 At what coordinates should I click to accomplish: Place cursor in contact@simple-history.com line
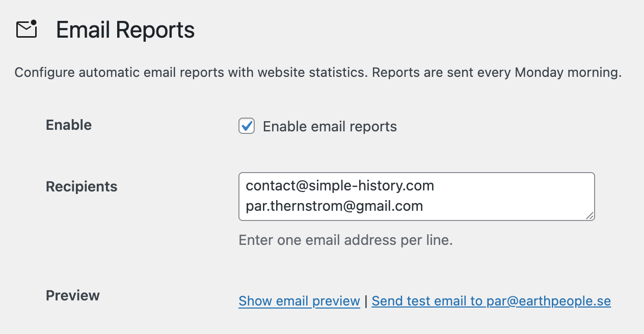[340, 186]
